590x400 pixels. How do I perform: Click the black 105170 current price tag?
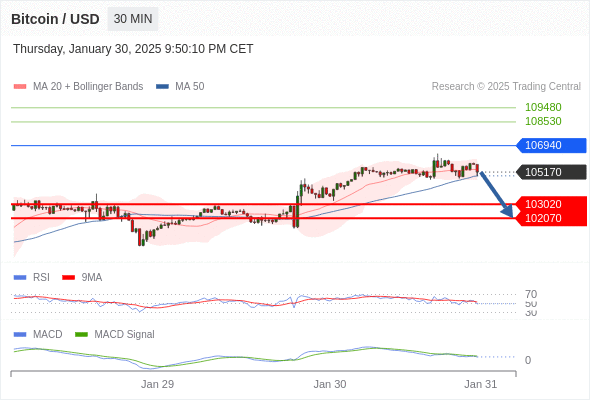tap(551, 172)
